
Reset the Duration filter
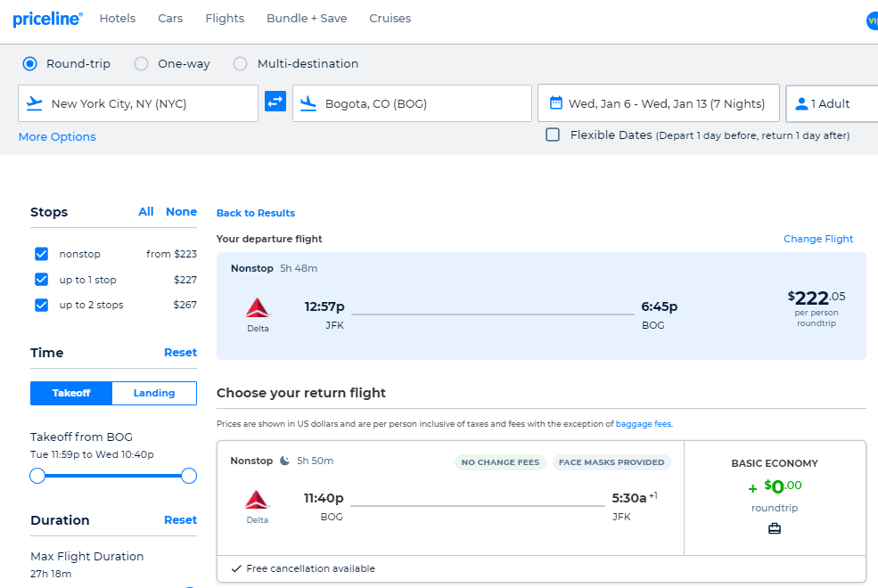(180, 519)
